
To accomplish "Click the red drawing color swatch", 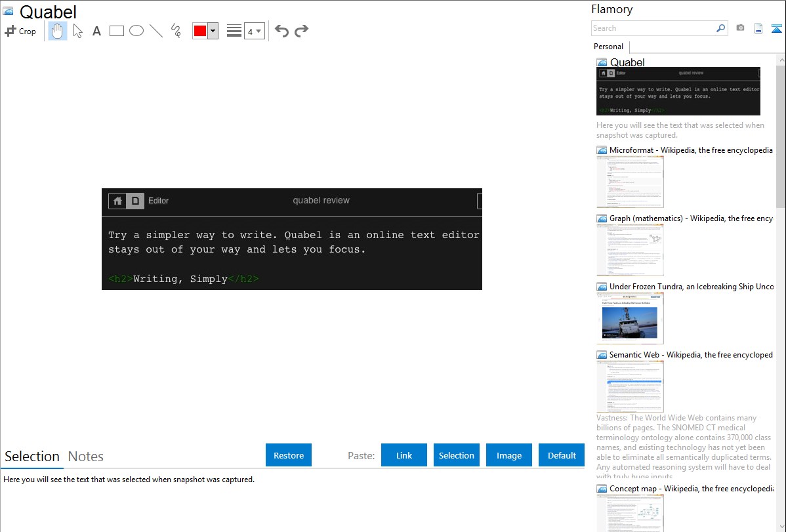I will pyautogui.click(x=200, y=31).
